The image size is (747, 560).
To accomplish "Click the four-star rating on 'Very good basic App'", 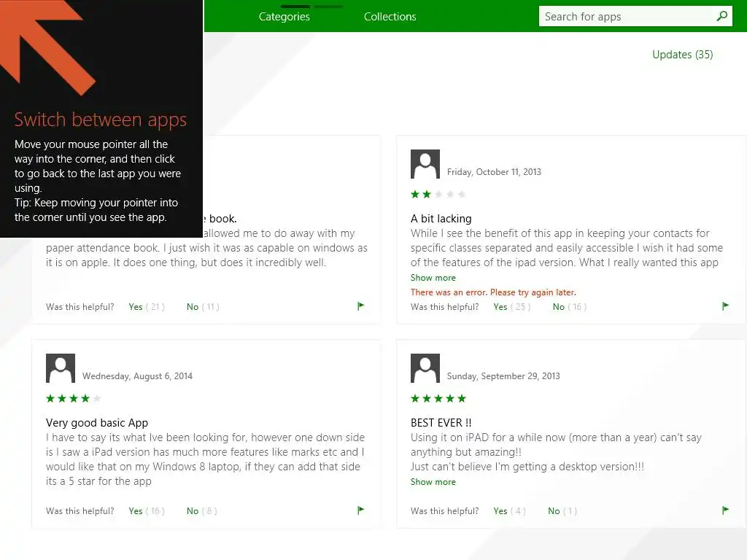I will click(74, 399).
